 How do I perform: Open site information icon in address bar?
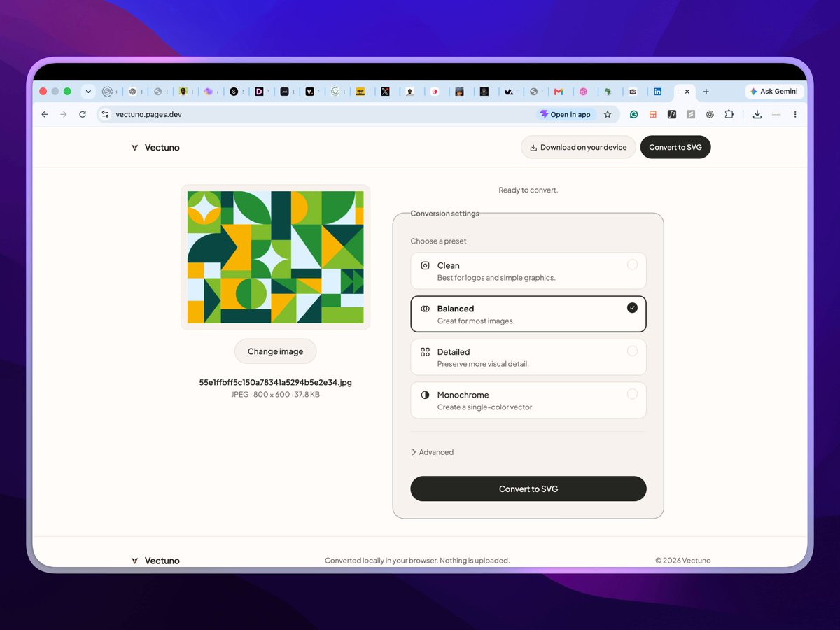(105, 114)
